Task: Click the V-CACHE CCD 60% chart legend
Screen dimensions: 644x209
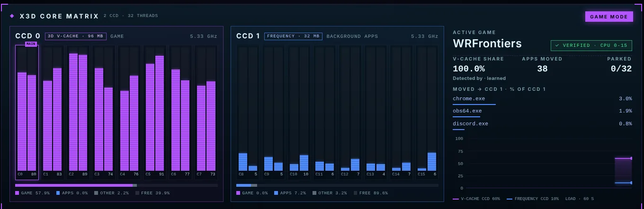Action: click(476, 199)
